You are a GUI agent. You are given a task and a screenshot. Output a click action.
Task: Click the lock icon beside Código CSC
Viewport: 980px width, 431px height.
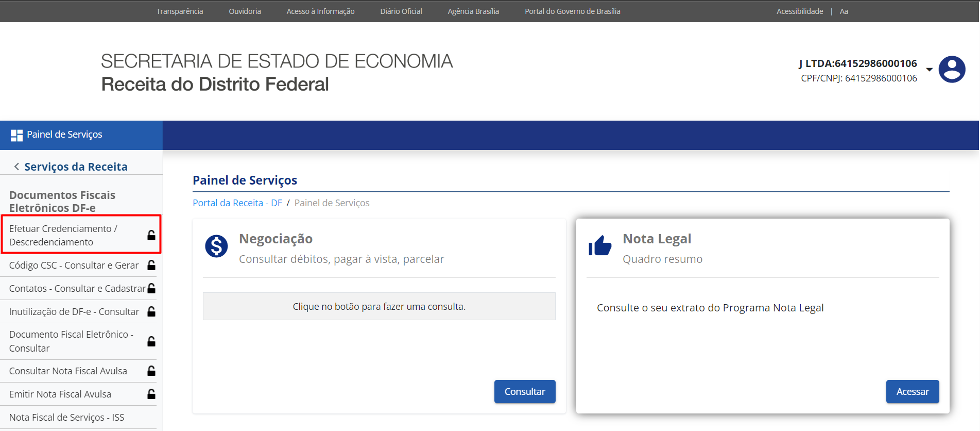click(151, 265)
